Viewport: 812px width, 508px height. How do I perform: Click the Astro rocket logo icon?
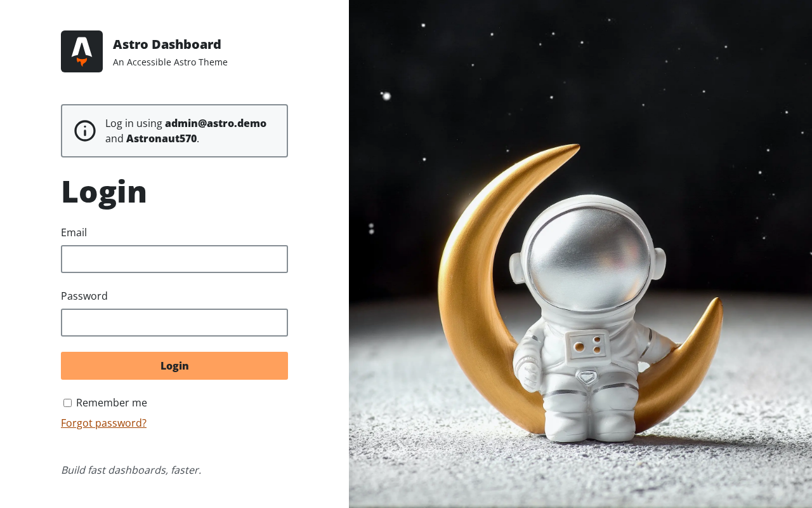(x=82, y=51)
